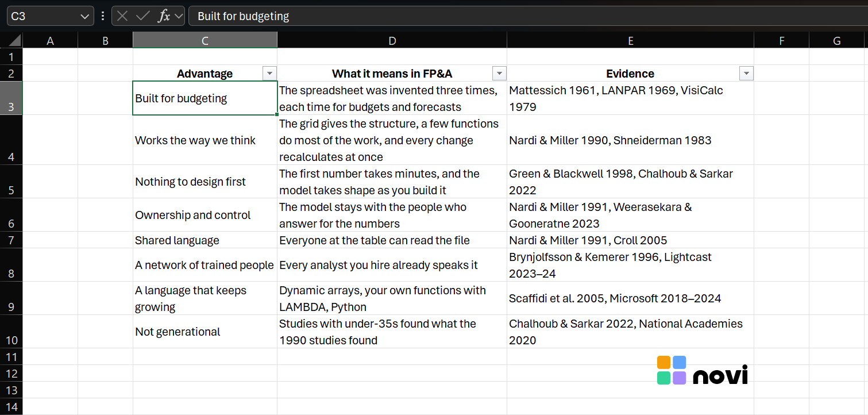
Task: Open the Advantage column filter dropdown
Action: [x=269, y=73]
